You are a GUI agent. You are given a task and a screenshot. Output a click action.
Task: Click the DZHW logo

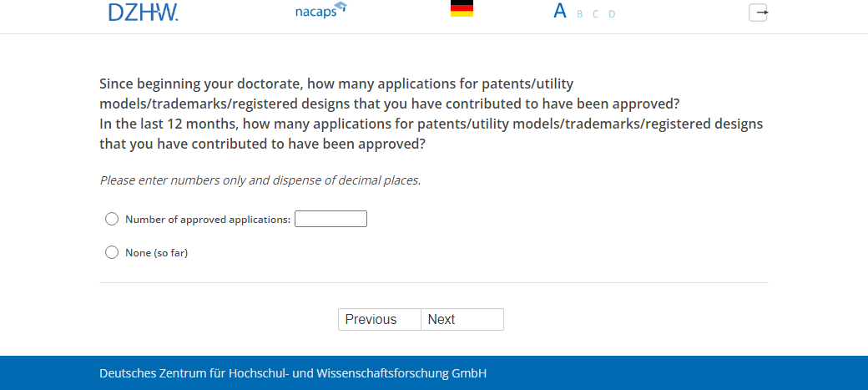click(143, 12)
